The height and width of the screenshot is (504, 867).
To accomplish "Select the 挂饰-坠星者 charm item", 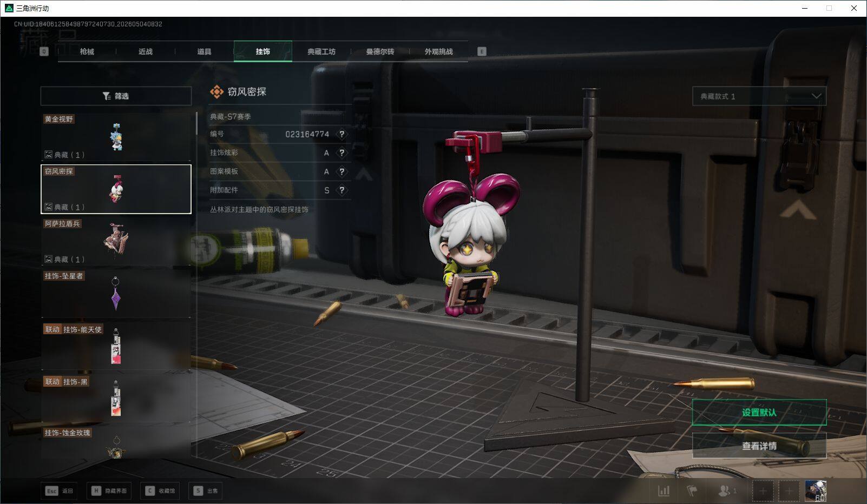I will pyautogui.click(x=116, y=294).
